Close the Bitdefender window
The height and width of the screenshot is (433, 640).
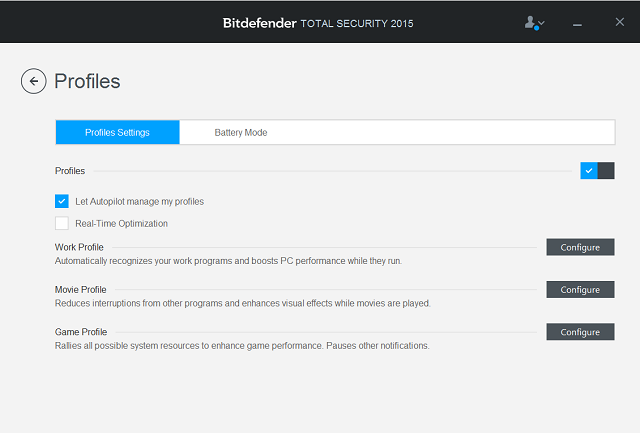tap(620, 22)
